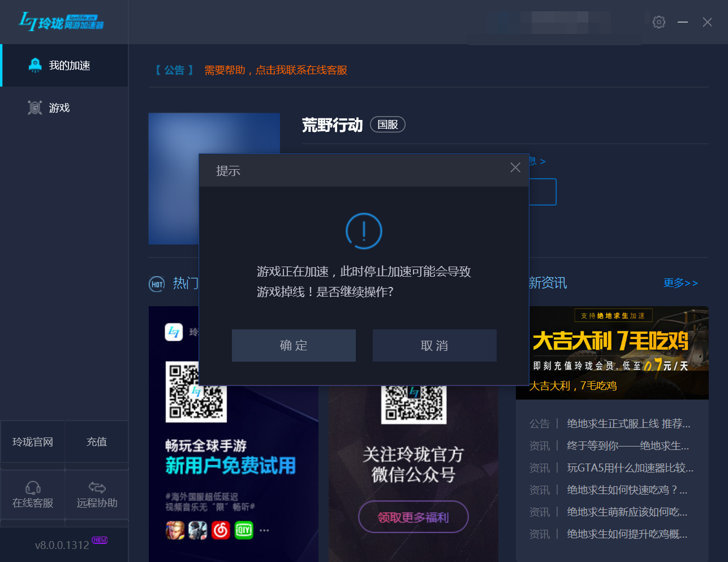Click the 国服 server tag beside 荒野行动

(x=387, y=125)
